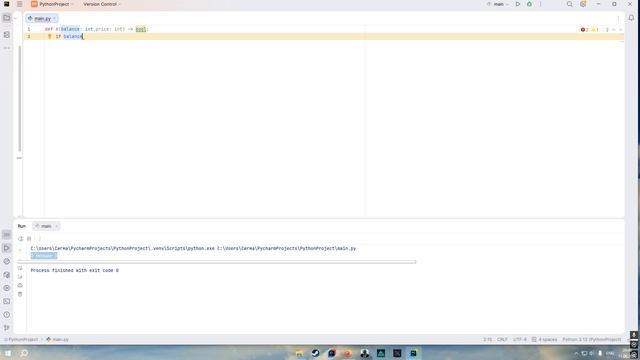Stop process in the Run panel toolbar
640x360 pixels.
tap(29, 239)
